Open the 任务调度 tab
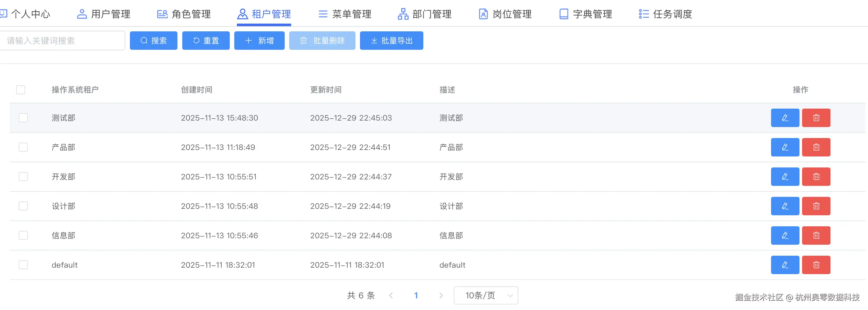868x310 pixels. (665, 14)
